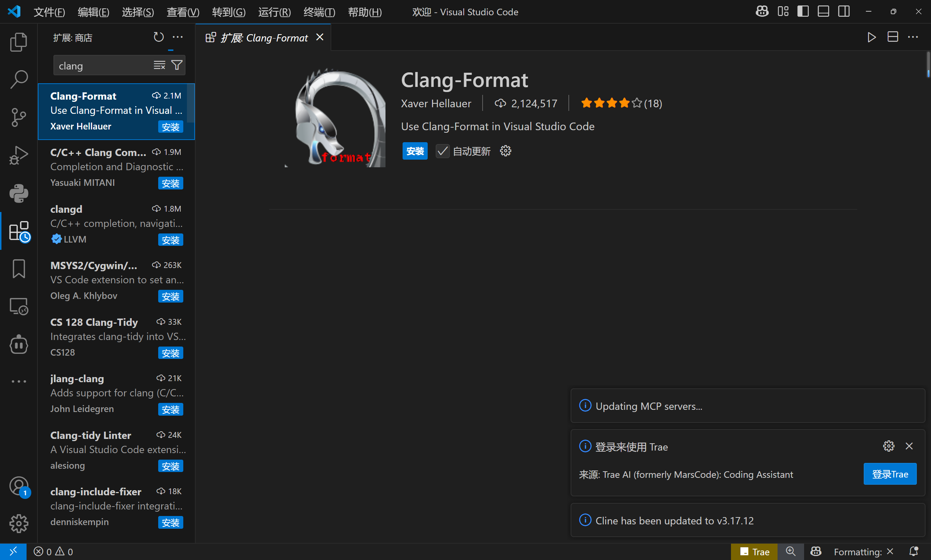
Task: Open the Python sidebar panel
Action: (19, 193)
